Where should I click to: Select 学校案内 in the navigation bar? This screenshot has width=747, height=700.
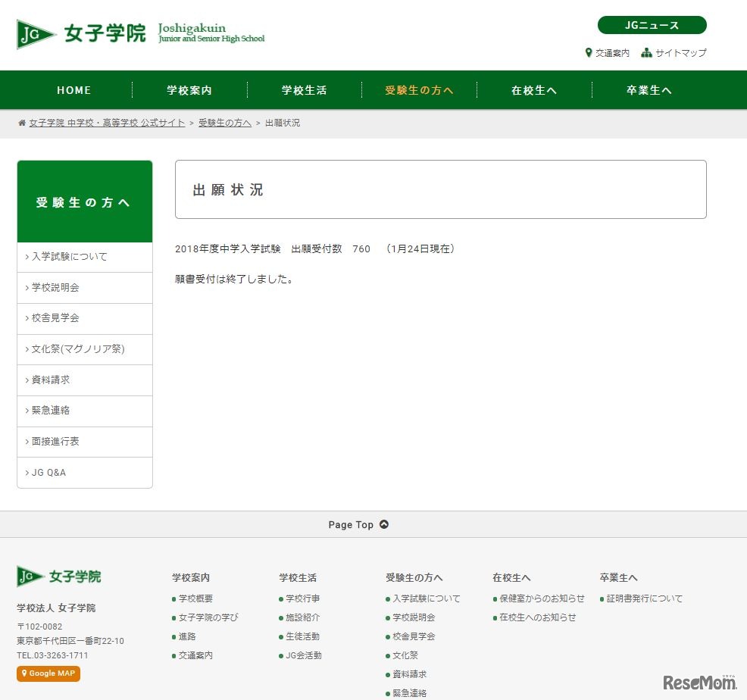pyautogui.click(x=188, y=89)
